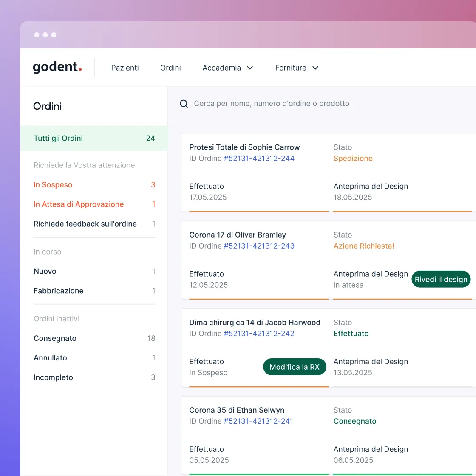The width and height of the screenshot is (476, 476).
Task: Click the Ordini inattivi section label
Action: 57,319
